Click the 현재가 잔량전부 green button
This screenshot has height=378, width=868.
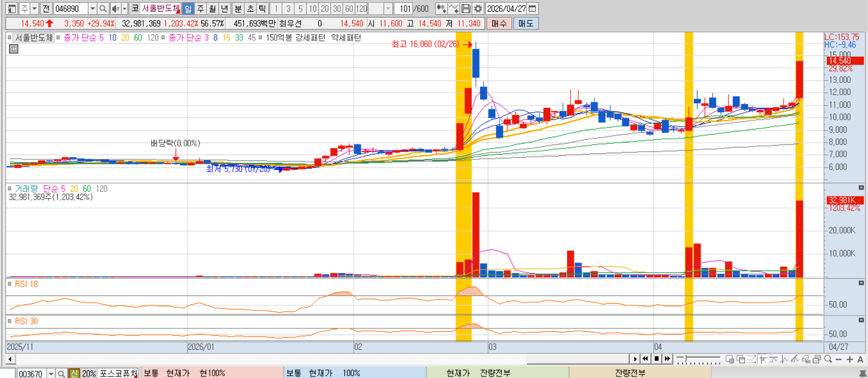[497, 373]
